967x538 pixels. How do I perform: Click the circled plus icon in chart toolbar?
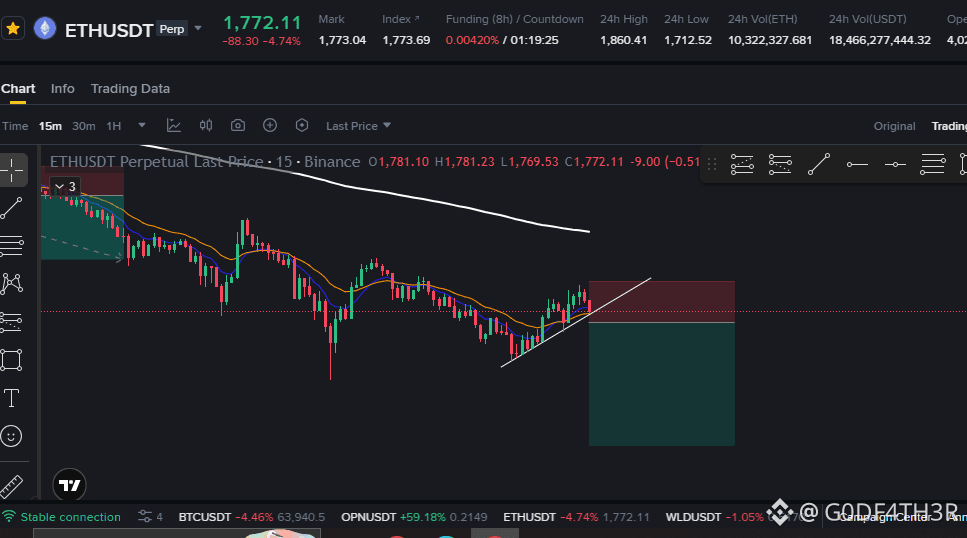[x=270, y=125]
